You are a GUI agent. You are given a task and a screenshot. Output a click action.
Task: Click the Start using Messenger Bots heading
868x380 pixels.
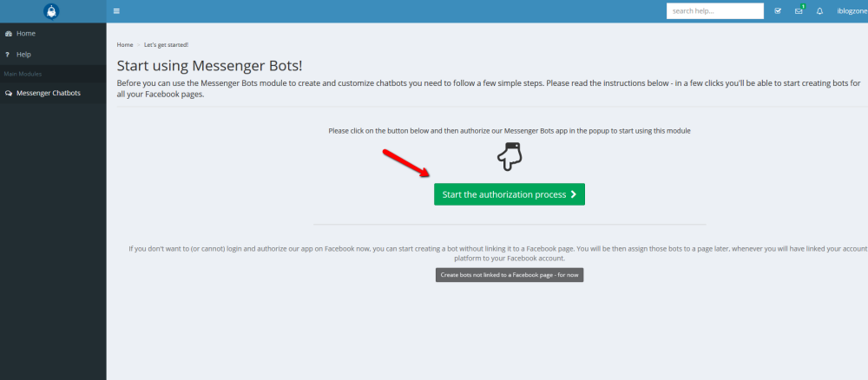tap(210, 66)
